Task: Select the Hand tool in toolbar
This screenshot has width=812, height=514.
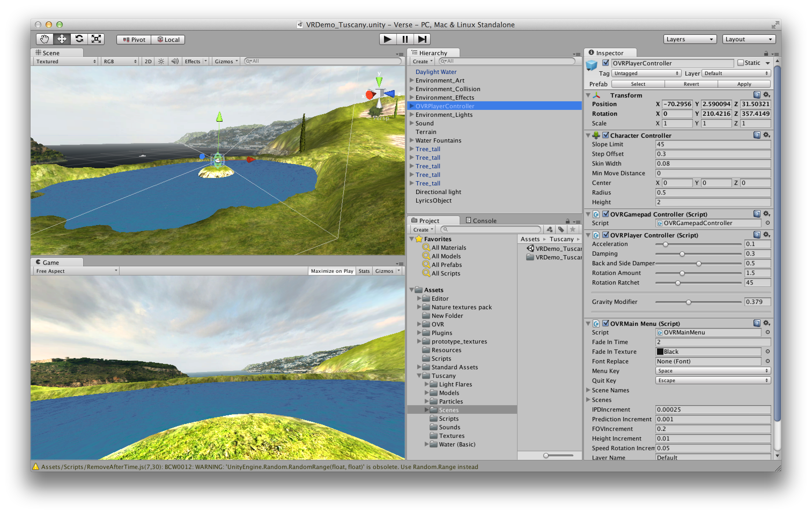Action: click(45, 39)
